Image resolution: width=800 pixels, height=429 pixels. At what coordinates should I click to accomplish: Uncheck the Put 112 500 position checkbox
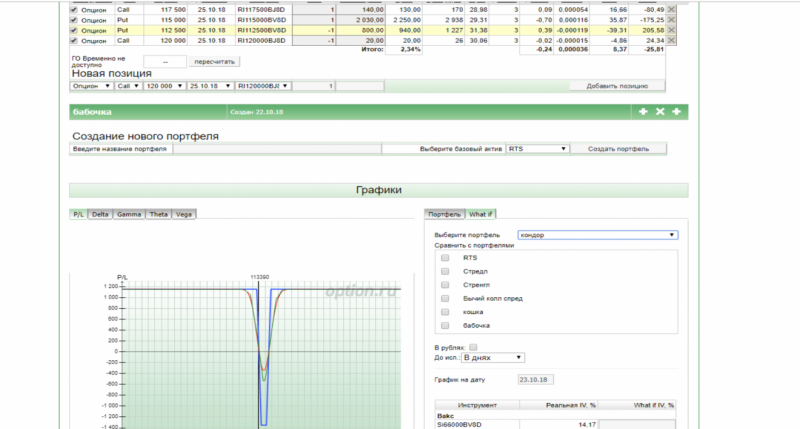[x=74, y=30]
